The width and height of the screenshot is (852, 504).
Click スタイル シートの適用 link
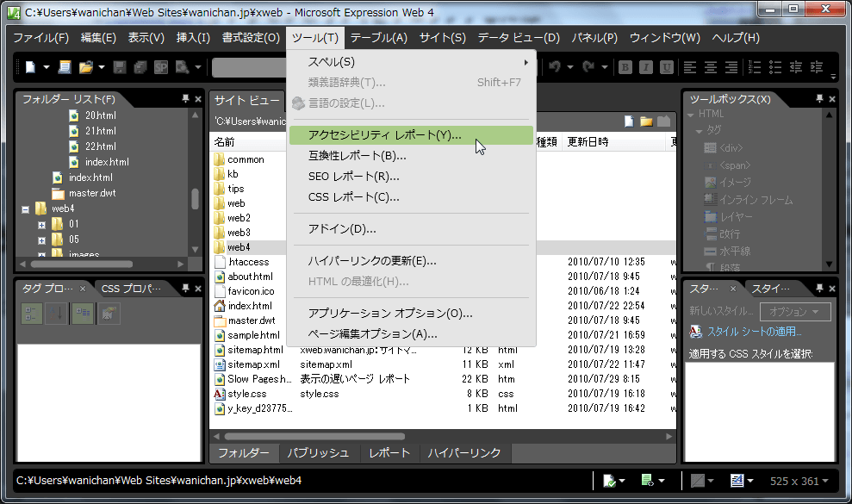click(754, 331)
